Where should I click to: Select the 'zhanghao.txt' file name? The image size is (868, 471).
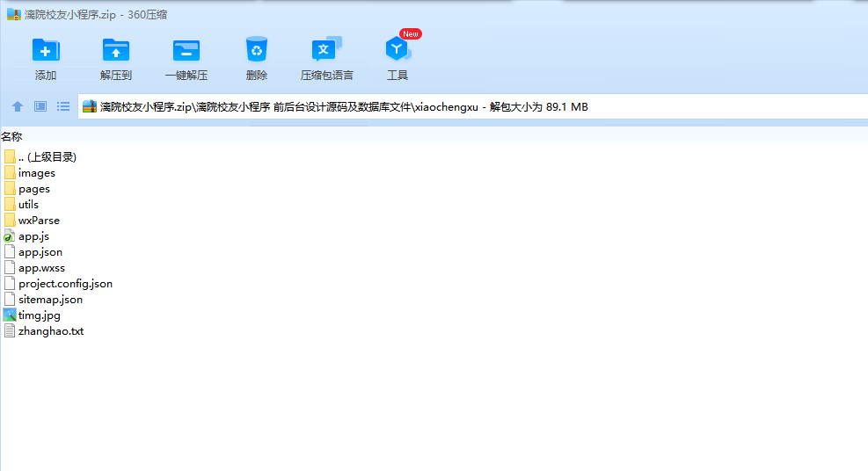click(51, 331)
